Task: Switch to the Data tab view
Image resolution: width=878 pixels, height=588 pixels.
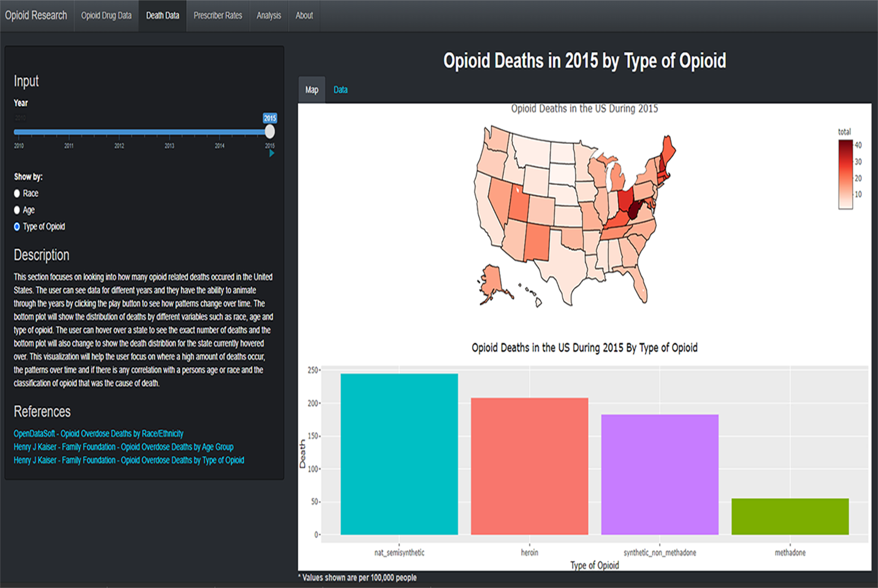Action: pyautogui.click(x=340, y=89)
